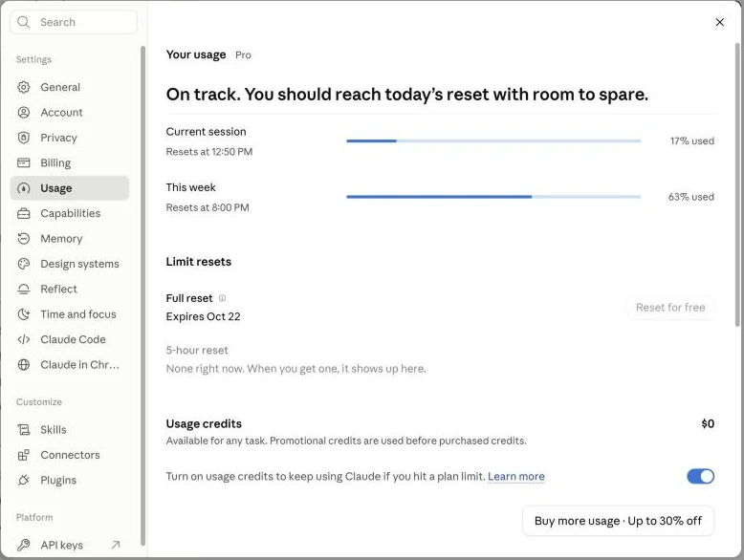744x560 pixels.
Task: Click the Plugins plug icon
Action: pyautogui.click(x=24, y=480)
